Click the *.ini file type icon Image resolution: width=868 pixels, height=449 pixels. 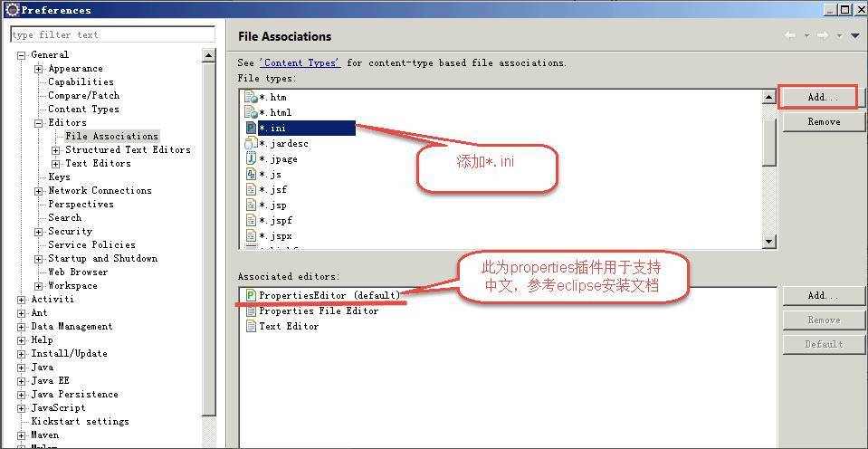pyautogui.click(x=251, y=129)
